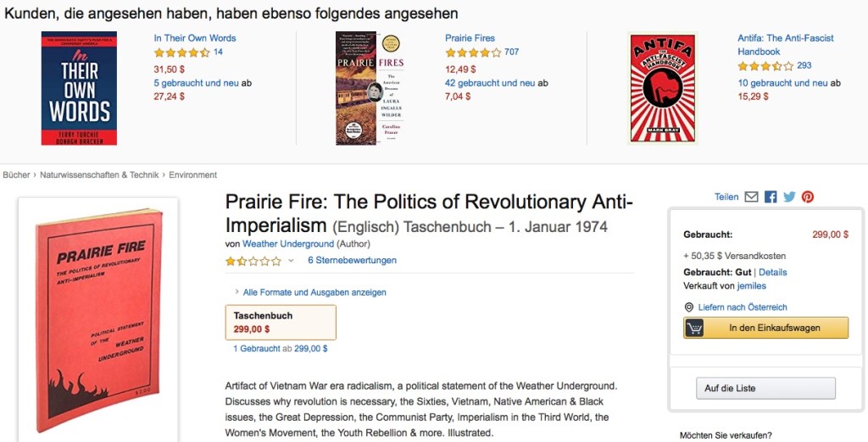Click the Twitter share icon
Screen dimensions: 868x442
(x=789, y=196)
